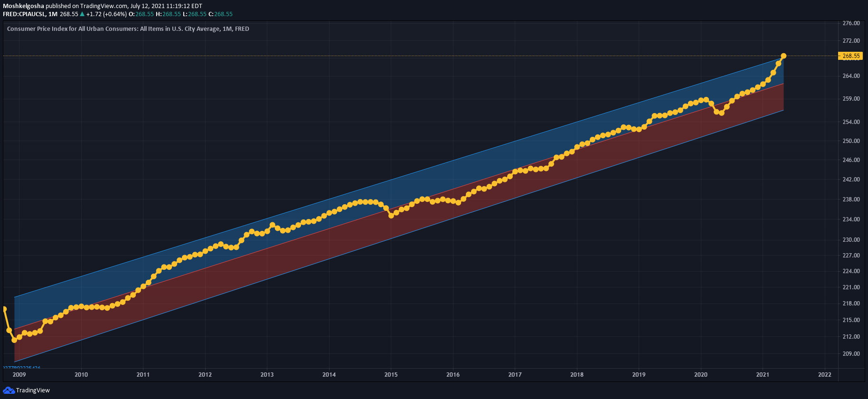868x399 pixels.
Task: Click the 2013 year label on axis
Action: [267, 375]
